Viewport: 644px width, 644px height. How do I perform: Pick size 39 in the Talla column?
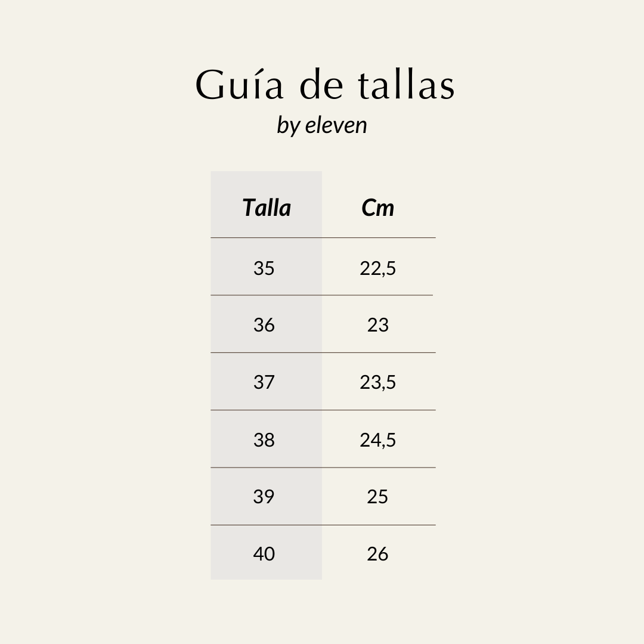(264, 496)
